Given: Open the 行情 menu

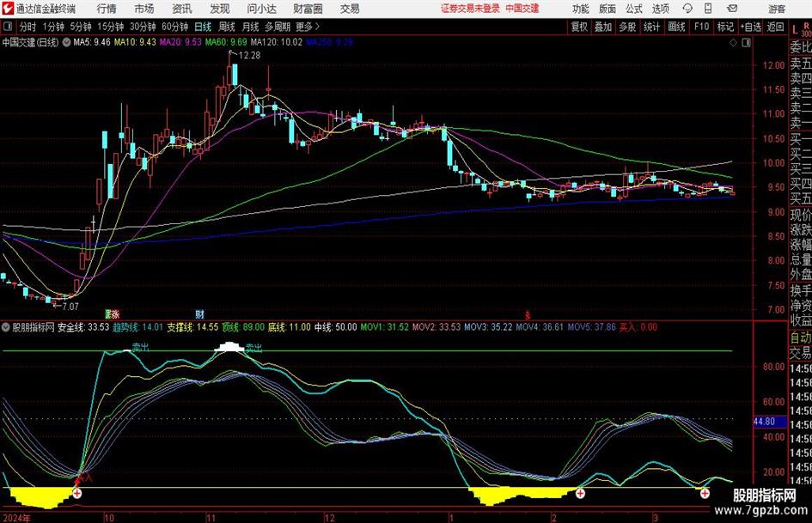Looking at the screenshot, I should tap(107, 9).
